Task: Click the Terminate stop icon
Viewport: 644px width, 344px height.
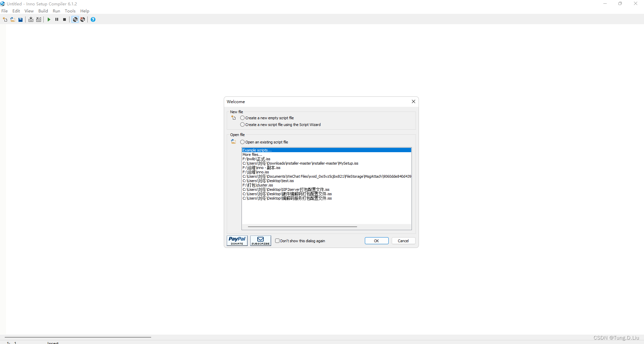Action: click(65, 19)
